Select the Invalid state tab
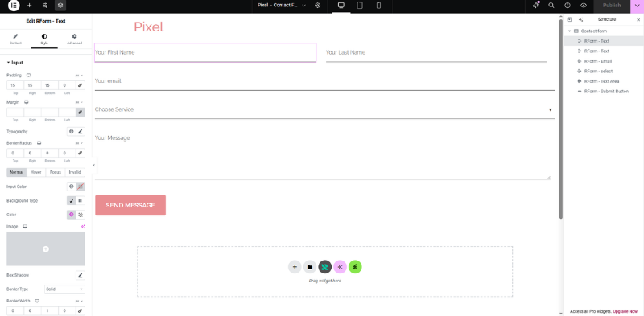Image resolution: width=644 pixels, height=316 pixels. coord(75,172)
